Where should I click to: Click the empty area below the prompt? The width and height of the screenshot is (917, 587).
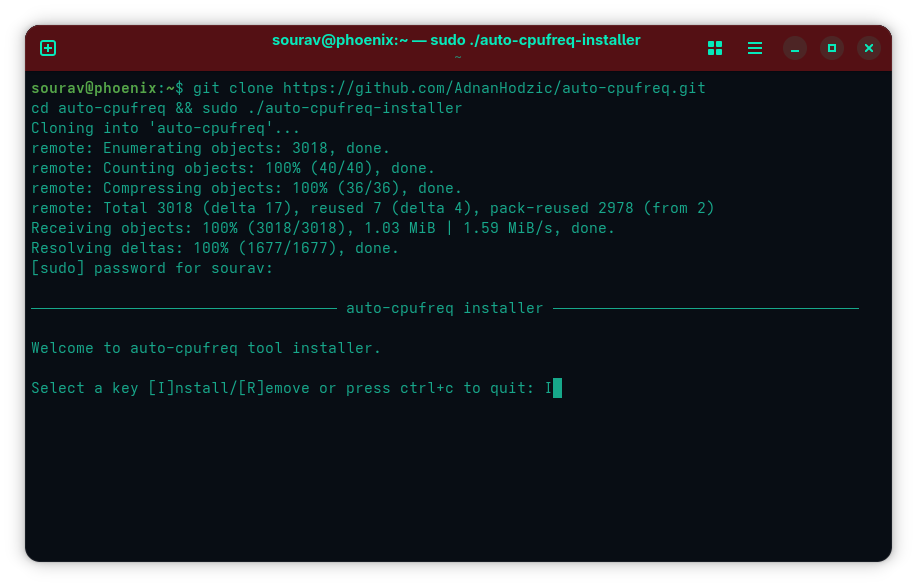[450, 480]
